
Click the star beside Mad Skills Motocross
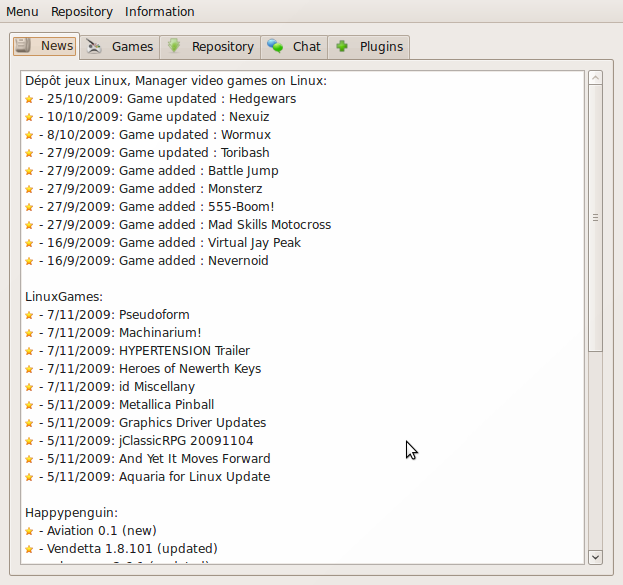click(x=29, y=225)
